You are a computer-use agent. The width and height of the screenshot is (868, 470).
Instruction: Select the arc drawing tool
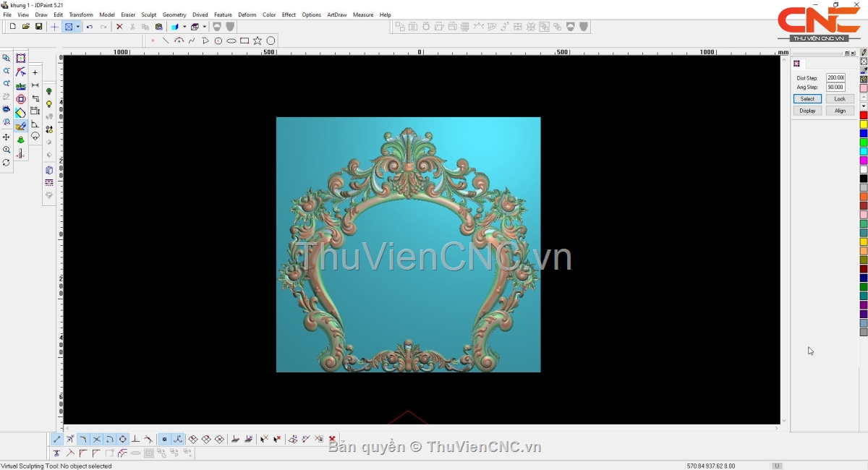point(179,40)
